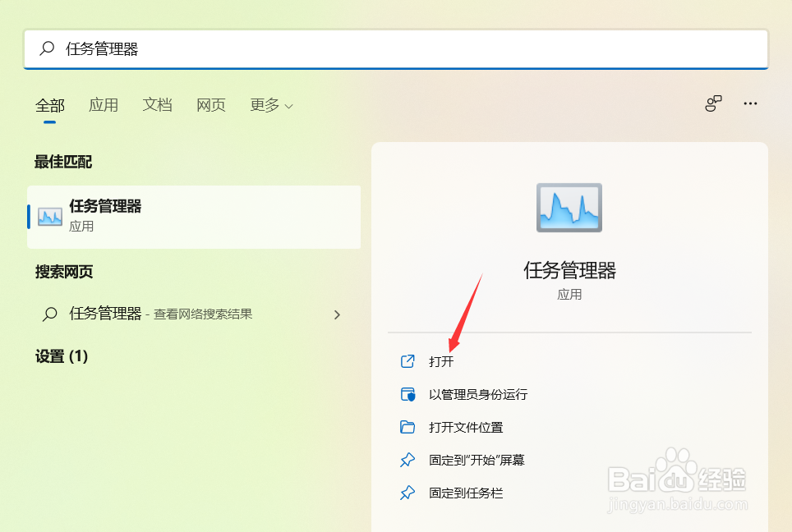Select the 全部 tab
792x532 pixels.
(x=50, y=105)
